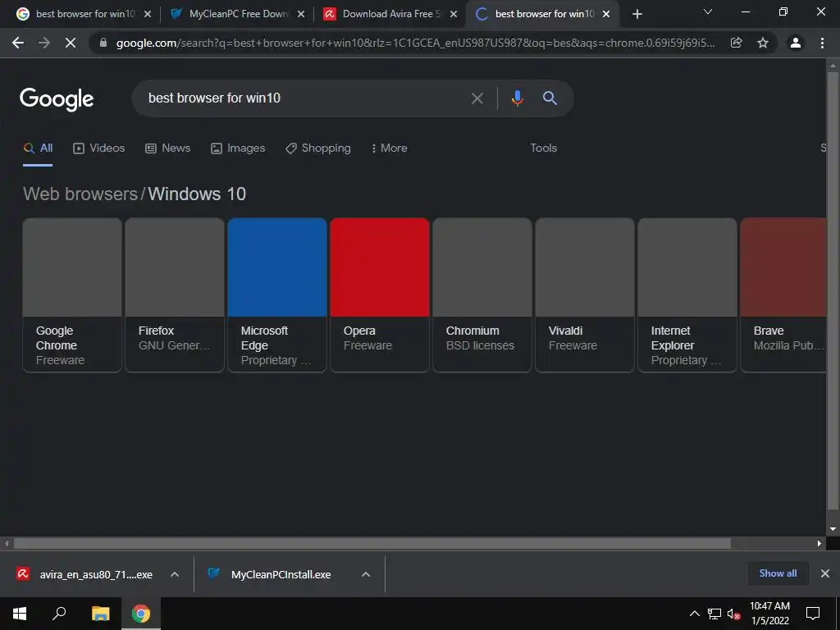Open Windows taskbar search
Image resolution: width=840 pixels, height=630 pixels.
(x=59, y=614)
